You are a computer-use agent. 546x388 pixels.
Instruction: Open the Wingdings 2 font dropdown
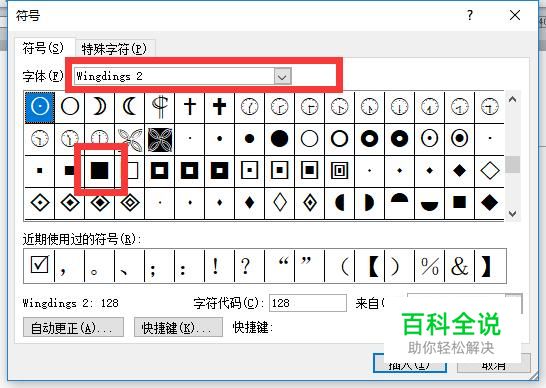[x=282, y=76]
